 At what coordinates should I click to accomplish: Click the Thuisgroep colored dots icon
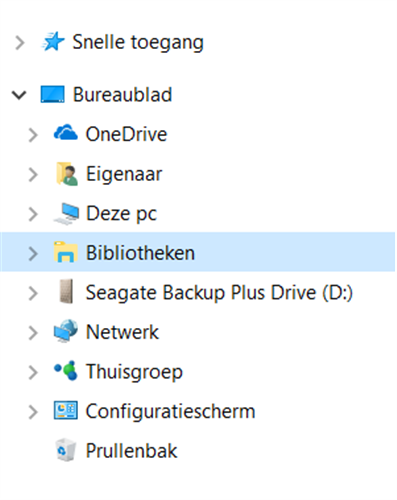[x=66, y=371]
